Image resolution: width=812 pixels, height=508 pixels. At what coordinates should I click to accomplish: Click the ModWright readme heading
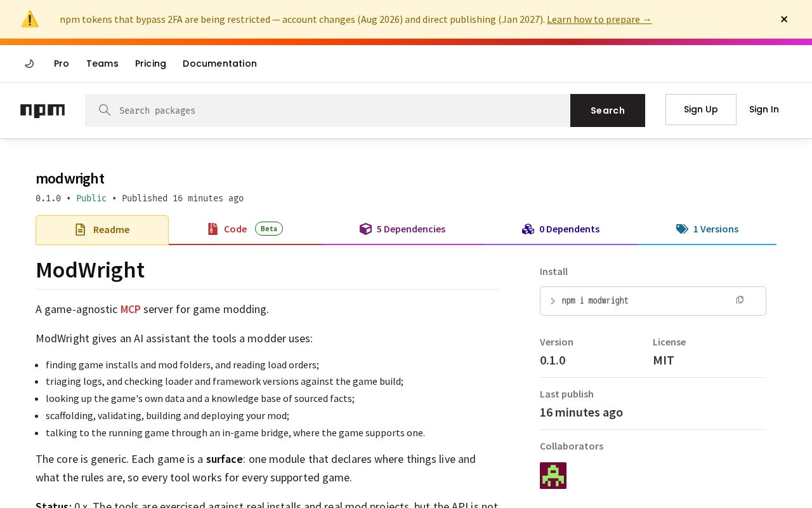(90, 271)
